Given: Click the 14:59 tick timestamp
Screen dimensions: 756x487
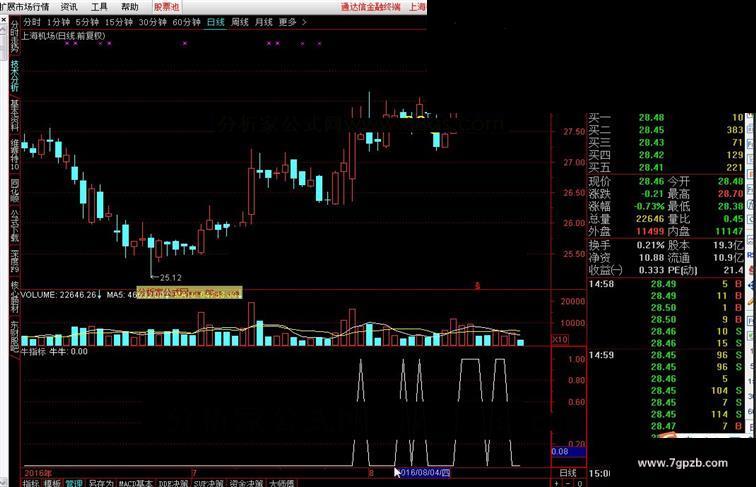Looking at the screenshot, I should pyautogui.click(x=601, y=355).
